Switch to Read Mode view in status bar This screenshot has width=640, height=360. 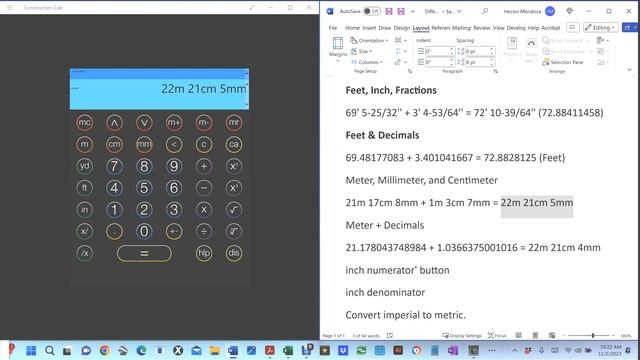pos(518,336)
